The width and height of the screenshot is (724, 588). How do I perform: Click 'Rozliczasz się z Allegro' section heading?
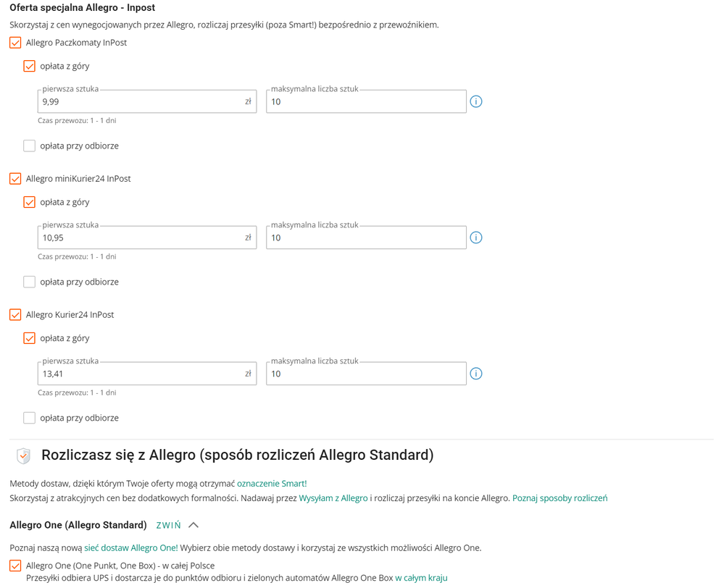coord(237,455)
